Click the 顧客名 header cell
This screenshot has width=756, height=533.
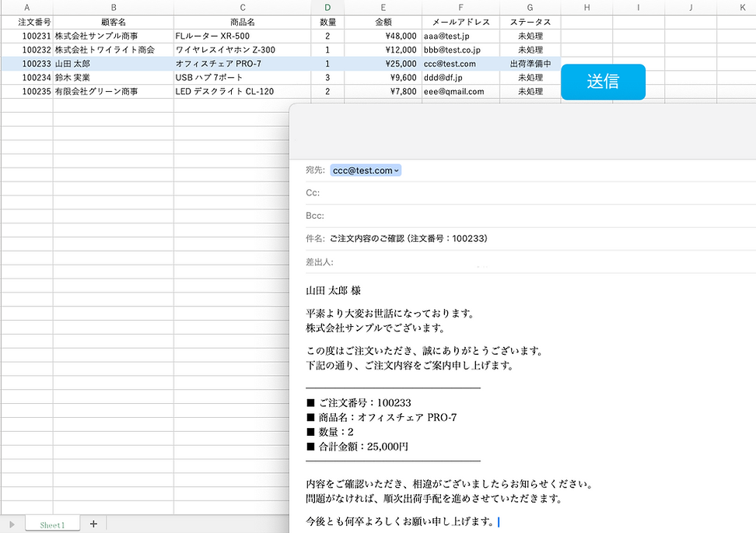(x=114, y=23)
